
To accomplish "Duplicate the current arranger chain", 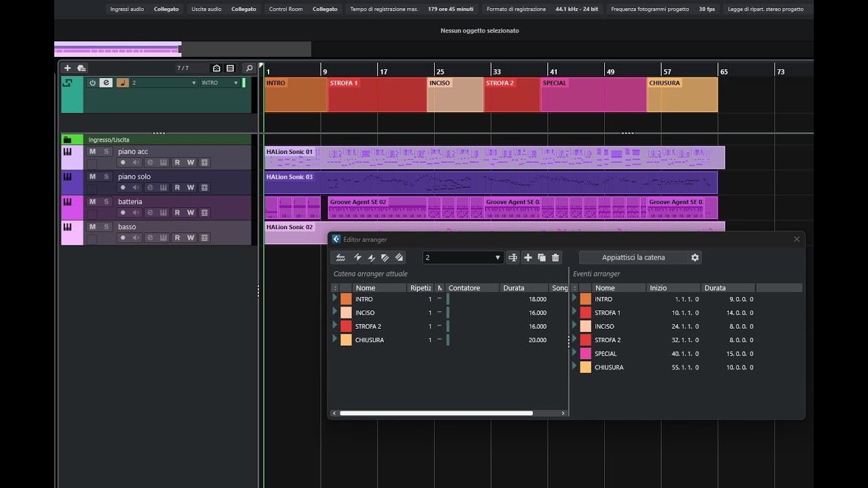I will (542, 258).
